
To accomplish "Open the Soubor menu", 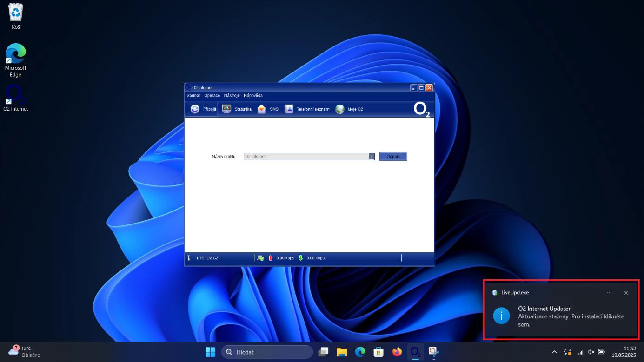I will 193,96.
